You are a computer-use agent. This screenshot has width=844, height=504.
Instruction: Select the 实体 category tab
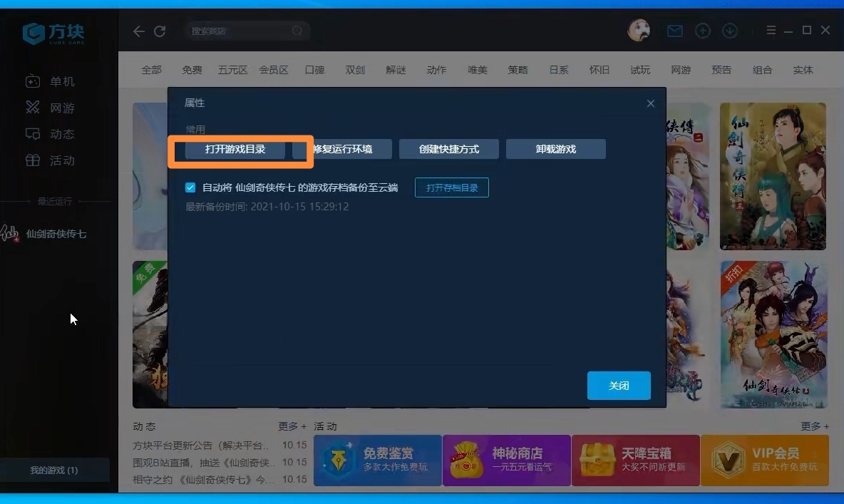pyautogui.click(x=803, y=70)
